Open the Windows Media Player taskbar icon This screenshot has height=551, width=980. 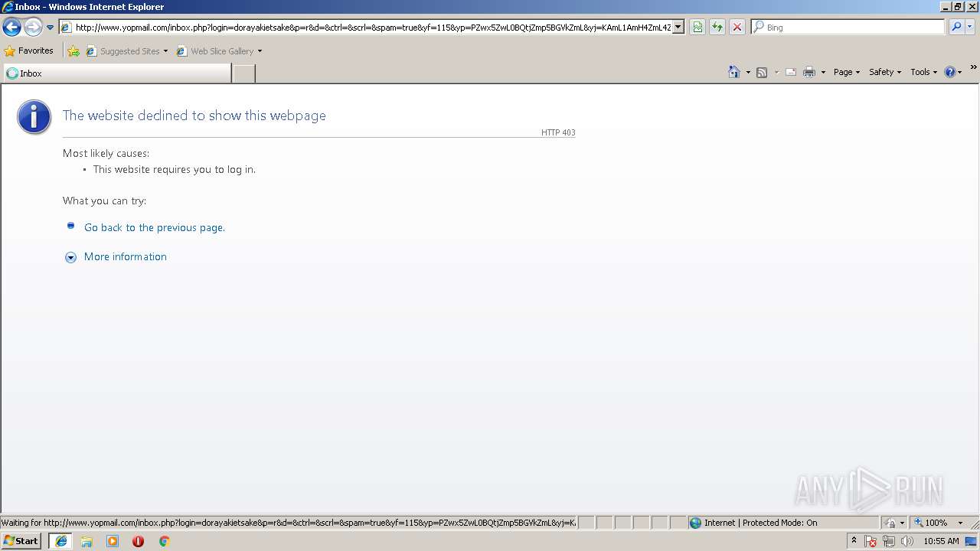(x=113, y=541)
